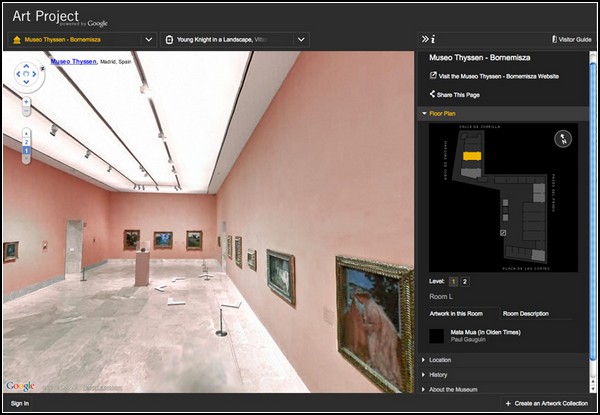The width and height of the screenshot is (600, 415).
Task: Select Level 1 under floor plan
Action: coord(453,282)
